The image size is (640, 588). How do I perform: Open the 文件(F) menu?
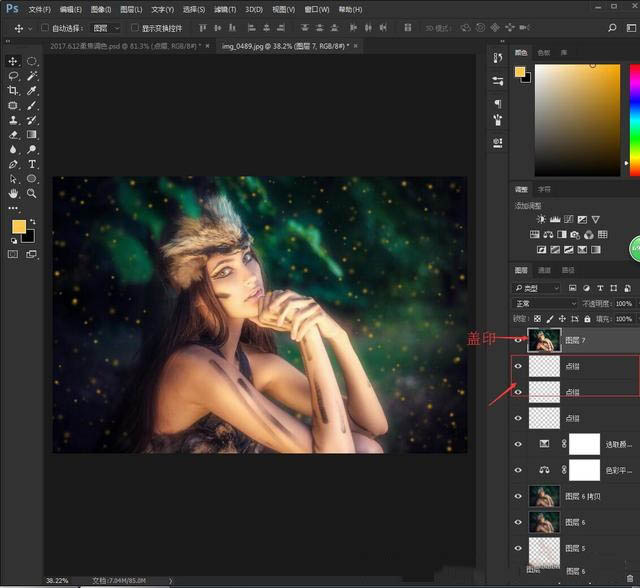(40, 8)
